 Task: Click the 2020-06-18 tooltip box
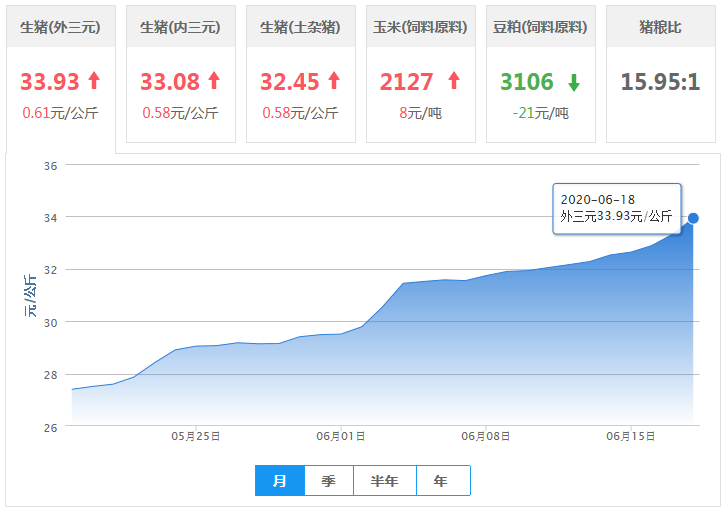[x=616, y=208]
